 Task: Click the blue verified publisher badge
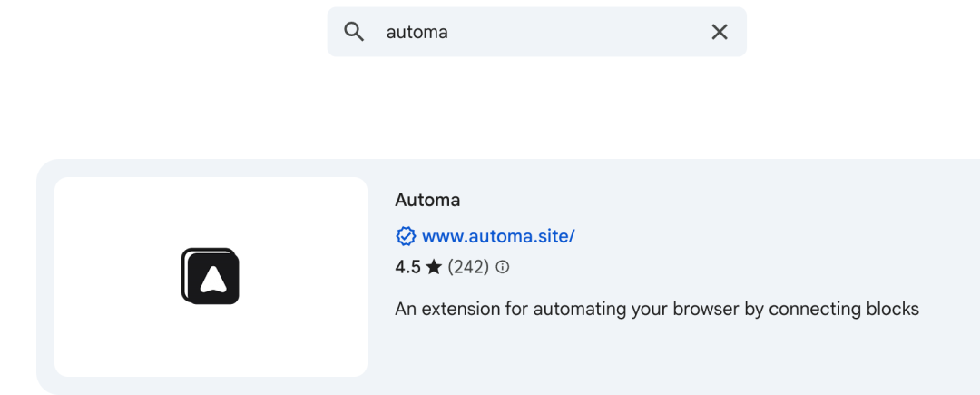click(x=406, y=236)
